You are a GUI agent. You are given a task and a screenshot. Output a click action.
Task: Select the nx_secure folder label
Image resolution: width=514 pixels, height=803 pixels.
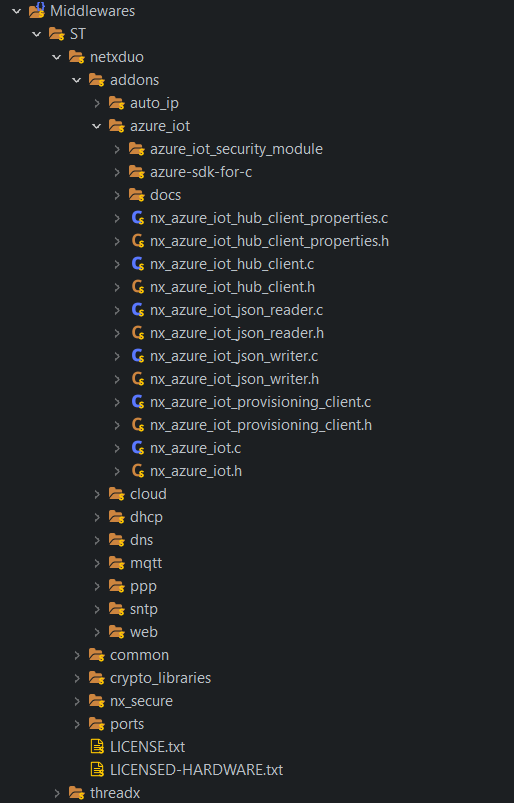point(141,701)
